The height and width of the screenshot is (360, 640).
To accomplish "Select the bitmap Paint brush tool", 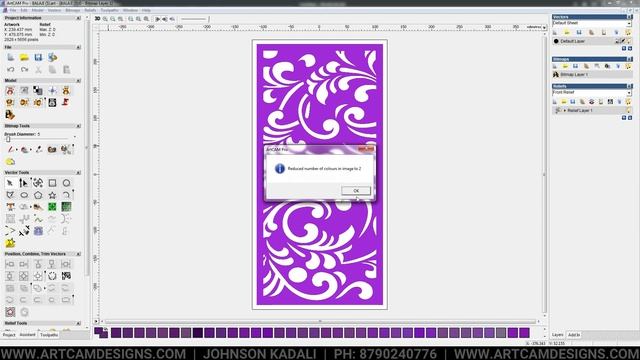I will (x=11, y=150).
